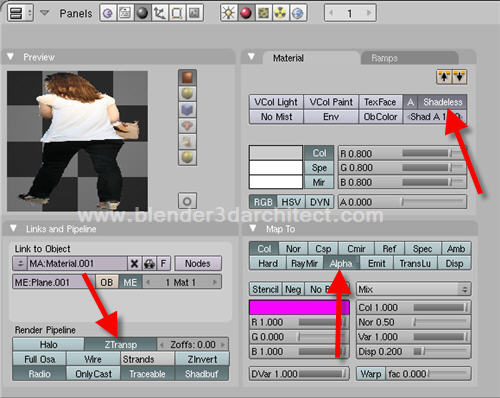Select the red Material buttons sphere icon
500x398 pixels.
click(x=246, y=14)
